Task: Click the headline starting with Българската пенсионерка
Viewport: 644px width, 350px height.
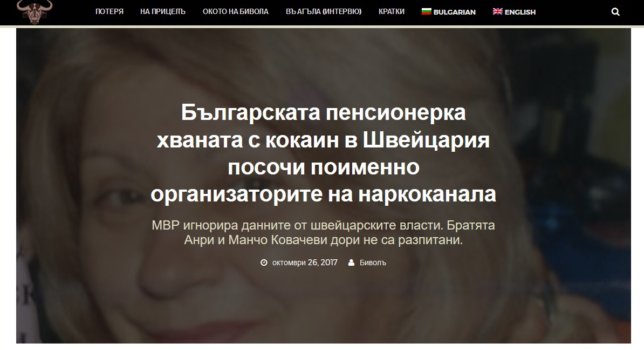Action: [323, 153]
